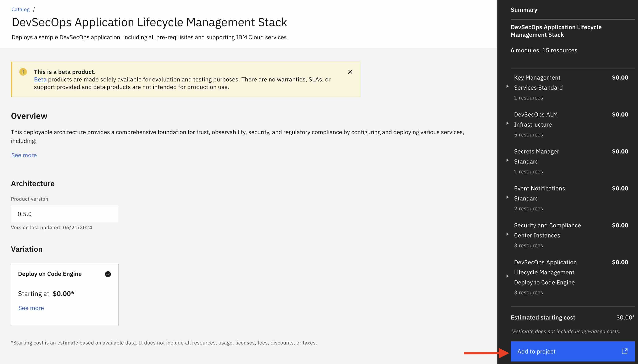This screenshot has width=638, height=364.
Task: Click See more under Overview
Action: click(24, 155)
